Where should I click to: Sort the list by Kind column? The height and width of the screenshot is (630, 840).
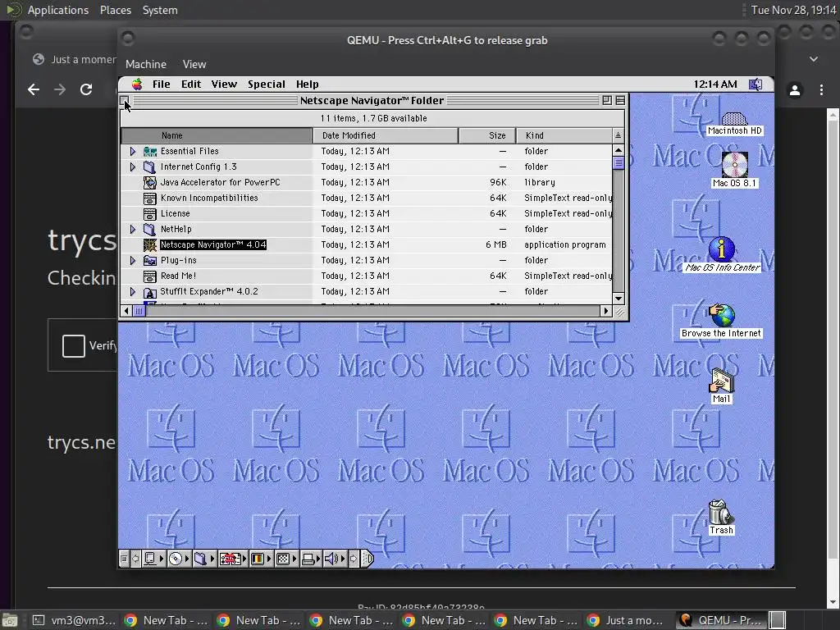(x=564, y=135)
